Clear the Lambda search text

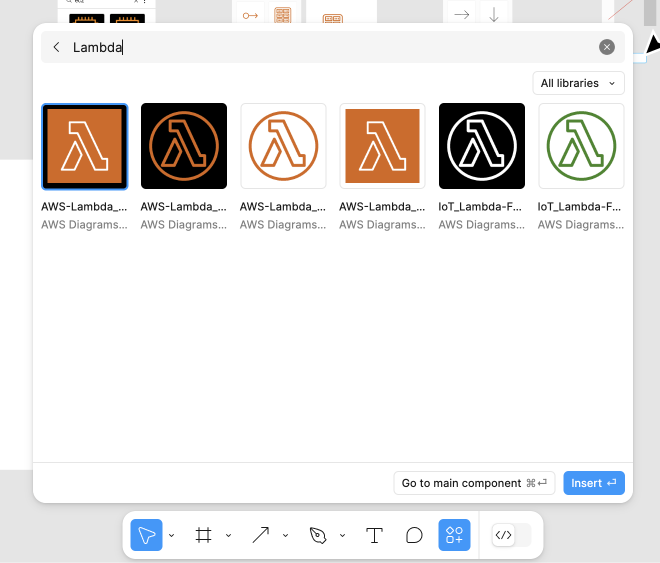point(607,47)
